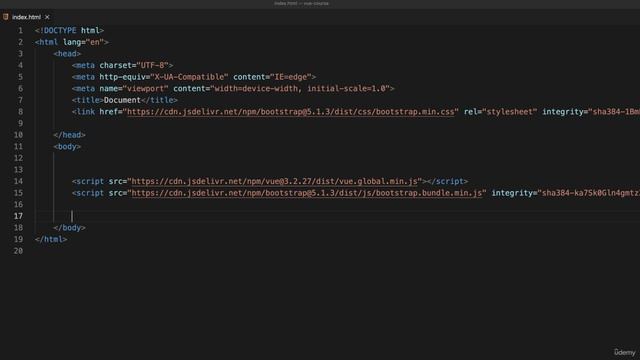Click line number 1 in the gutter
Image resolution: width=640 pixels, height=360 pixels.
tap(20, 31)
